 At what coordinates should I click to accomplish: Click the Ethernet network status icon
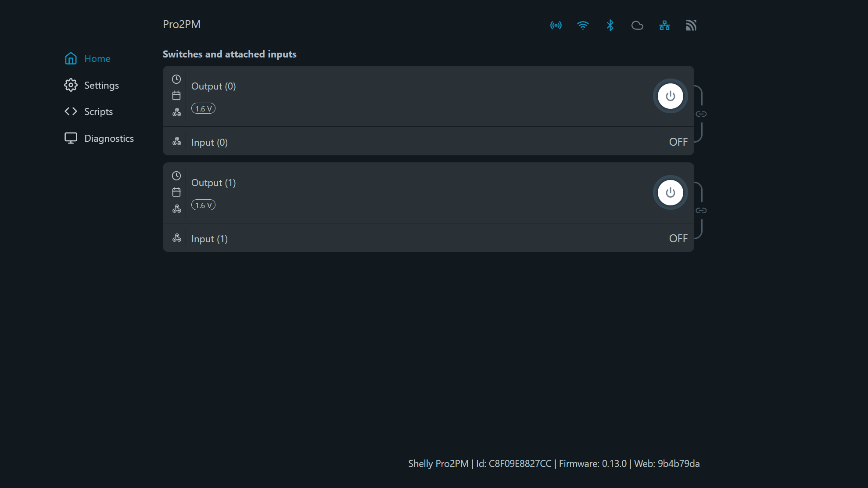point(664,25)
